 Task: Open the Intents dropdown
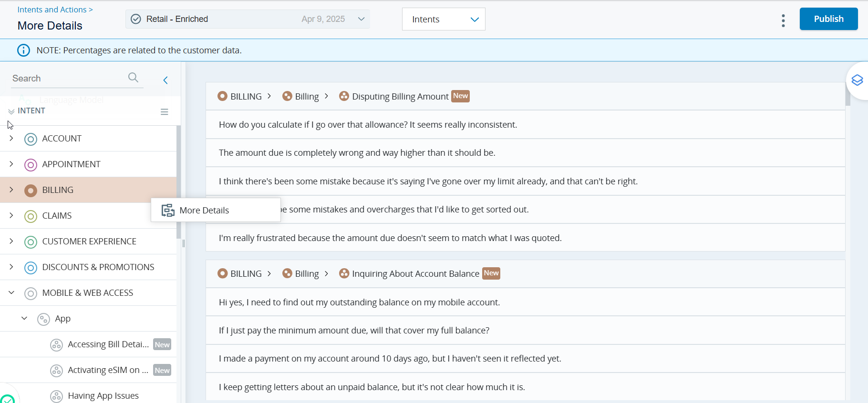pos(444,20)
